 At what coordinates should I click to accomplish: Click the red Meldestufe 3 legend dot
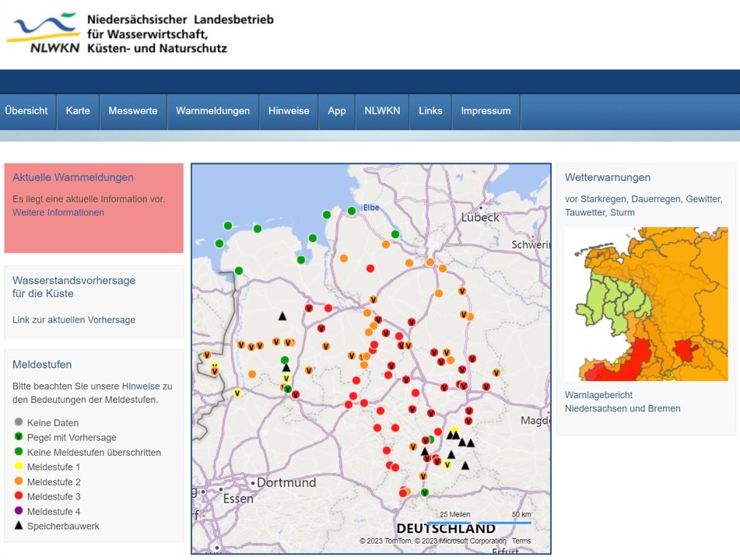coord(19,496)
